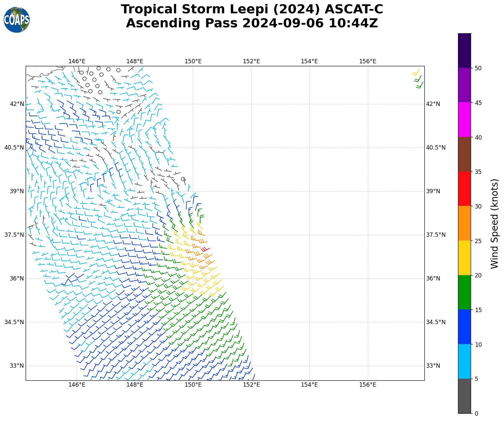Click the 39°N label on the left axis
Image resolution: width=504 pixels, height=421 pixels.
17,191
